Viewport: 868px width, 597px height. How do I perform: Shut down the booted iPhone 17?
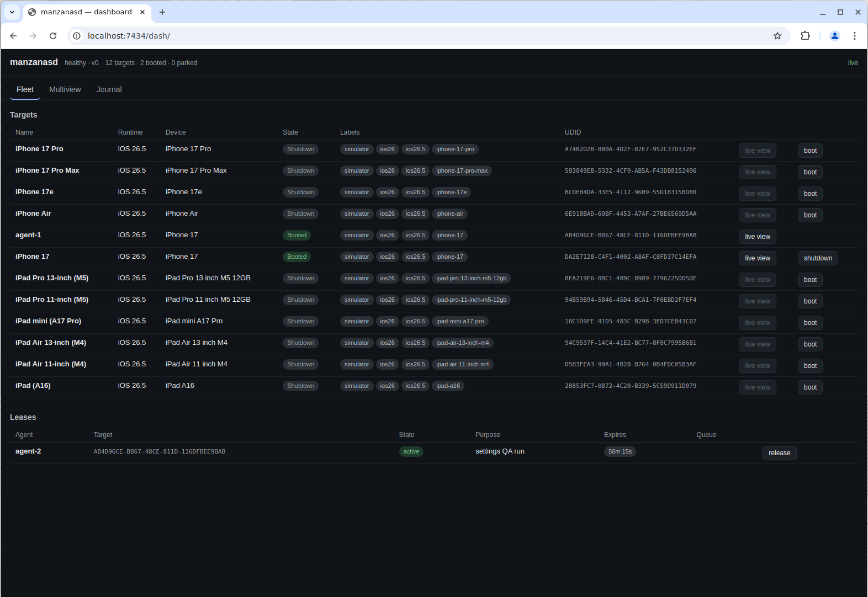[x=818, y=258]
